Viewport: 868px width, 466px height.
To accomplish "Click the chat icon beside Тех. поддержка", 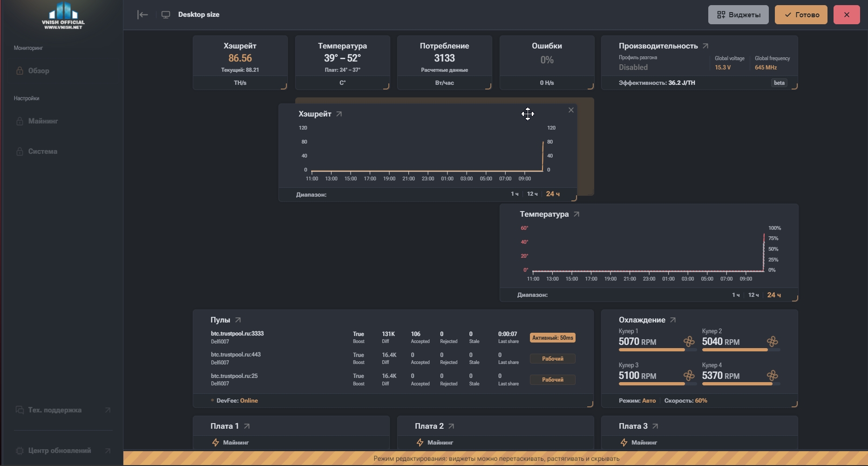I will (x=20, y=410).
